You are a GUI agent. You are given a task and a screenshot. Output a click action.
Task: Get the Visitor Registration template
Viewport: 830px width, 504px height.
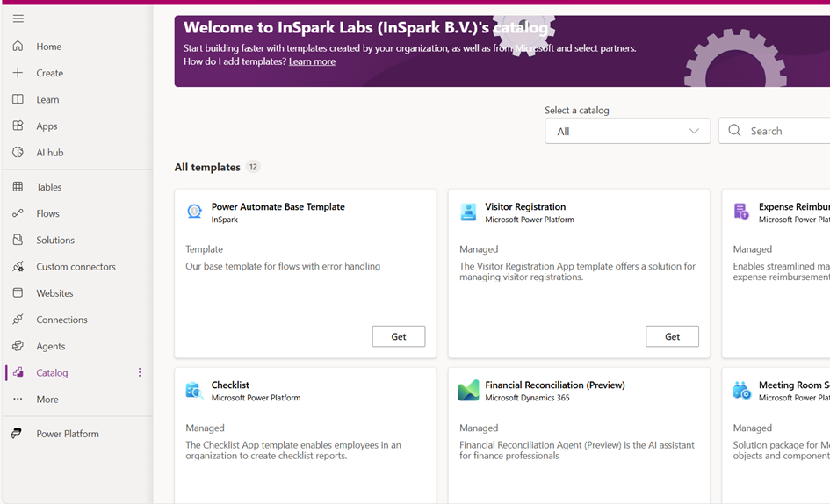672,336
